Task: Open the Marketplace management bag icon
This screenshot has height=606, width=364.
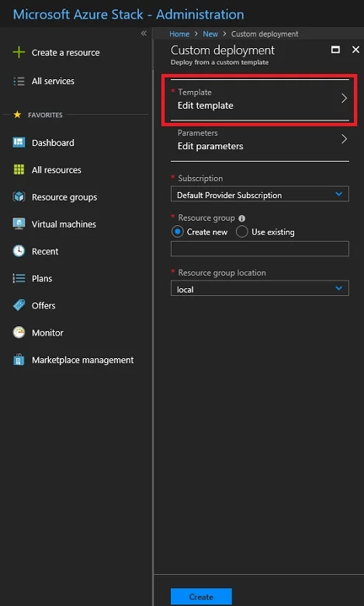Action: tap(19, 360)
